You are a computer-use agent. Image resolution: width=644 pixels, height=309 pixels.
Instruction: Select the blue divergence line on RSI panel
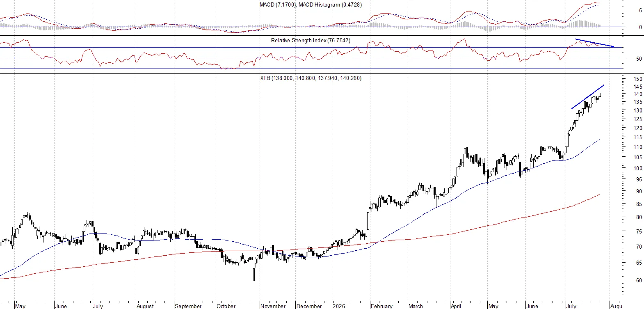tap(595, 43)
